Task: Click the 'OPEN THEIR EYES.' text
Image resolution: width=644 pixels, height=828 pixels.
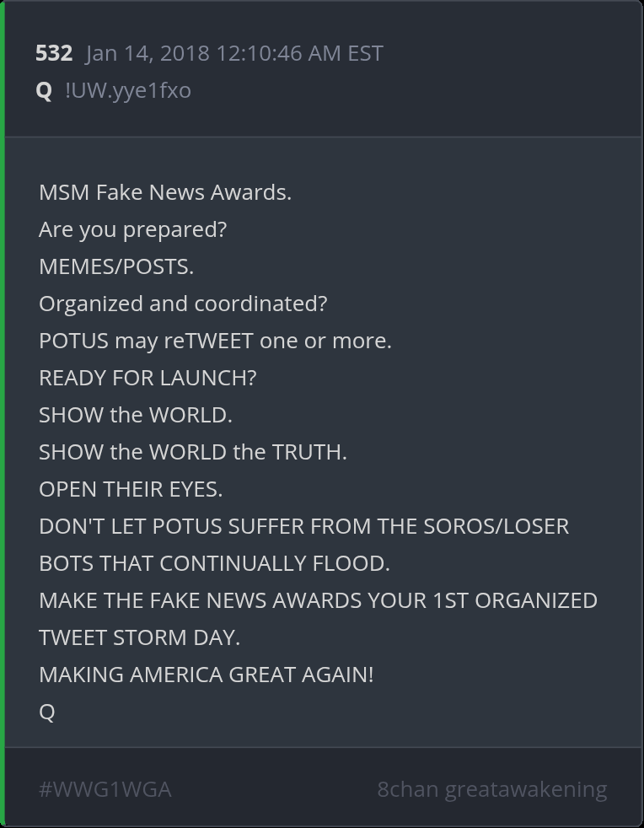Action: pos(131,490)
